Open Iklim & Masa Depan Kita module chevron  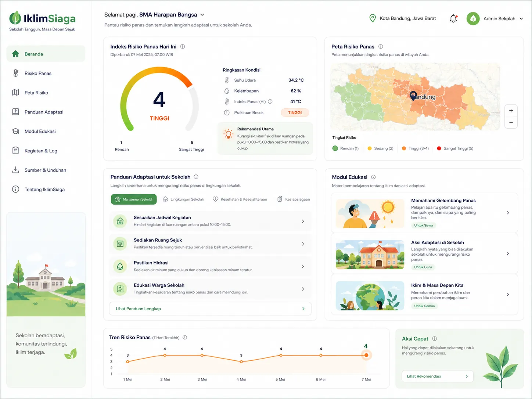pos(508,294)
